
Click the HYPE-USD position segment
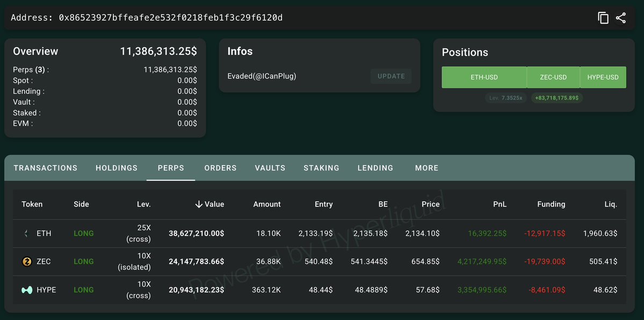[x=603, y=77]
